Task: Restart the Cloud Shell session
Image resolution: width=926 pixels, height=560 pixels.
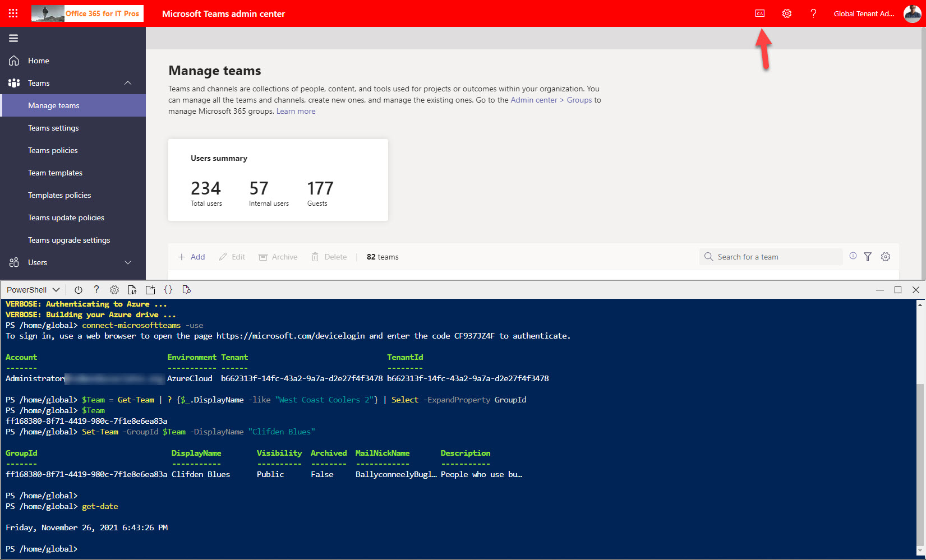Action: click(x=78, y=290)
